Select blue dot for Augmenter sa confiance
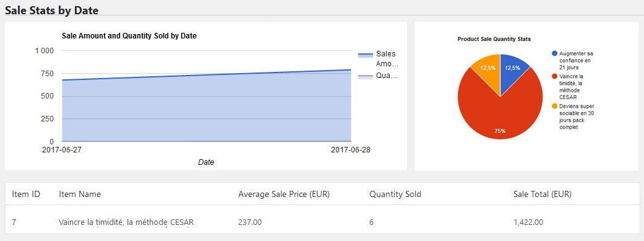 pyautogui.click(x=555, y=53)
